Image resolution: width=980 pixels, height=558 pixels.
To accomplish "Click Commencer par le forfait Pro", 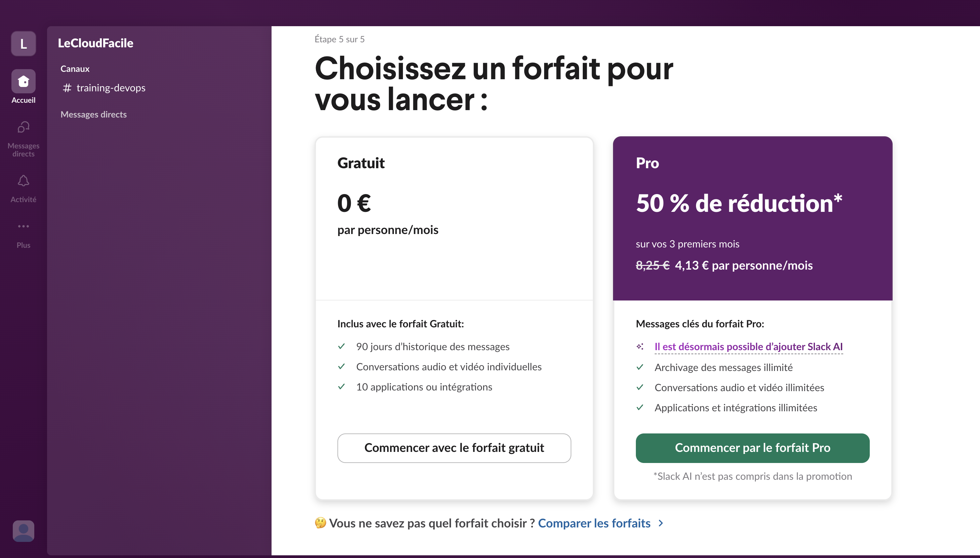I will [752, 448].
